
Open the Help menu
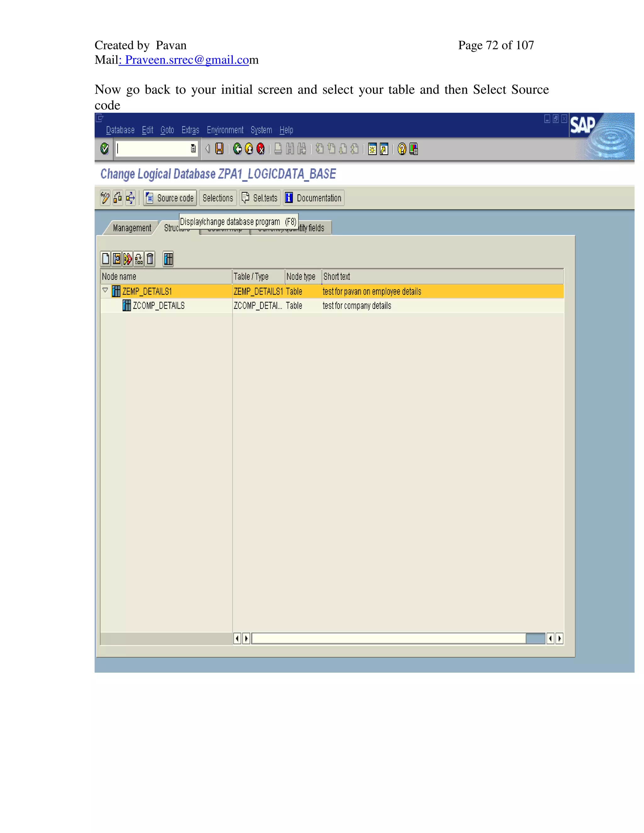pyautogui.click(x=286, y=130)
